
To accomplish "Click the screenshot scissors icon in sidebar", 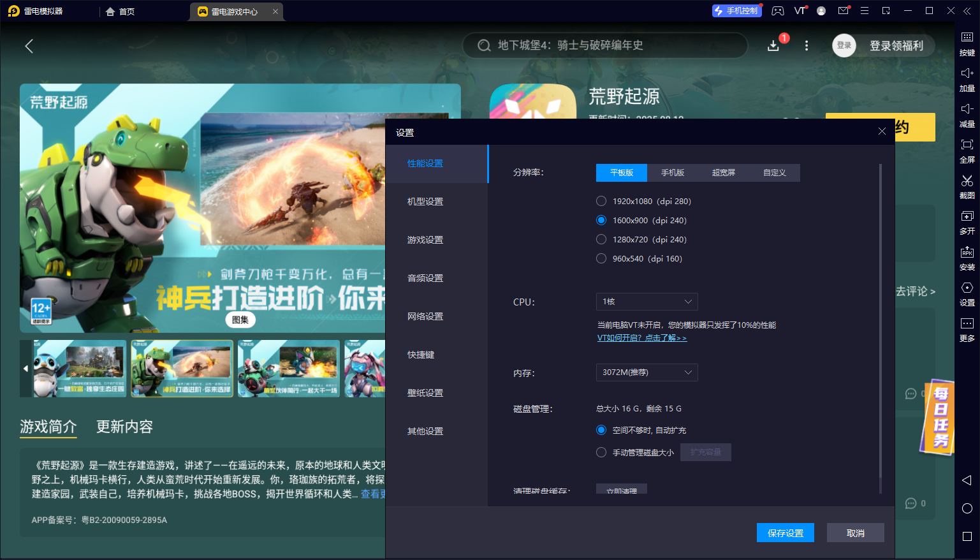I will (x=967, y=181).
